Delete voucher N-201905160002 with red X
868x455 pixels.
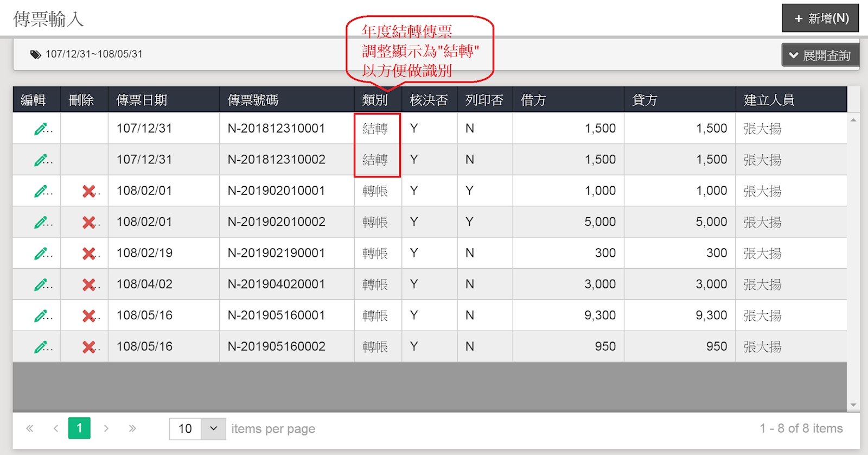(88, 347)
